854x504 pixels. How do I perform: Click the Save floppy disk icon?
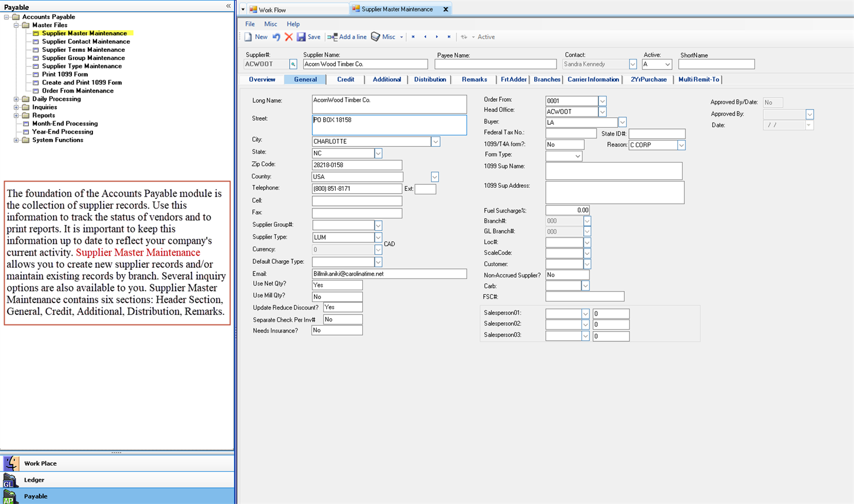point(302,37)
